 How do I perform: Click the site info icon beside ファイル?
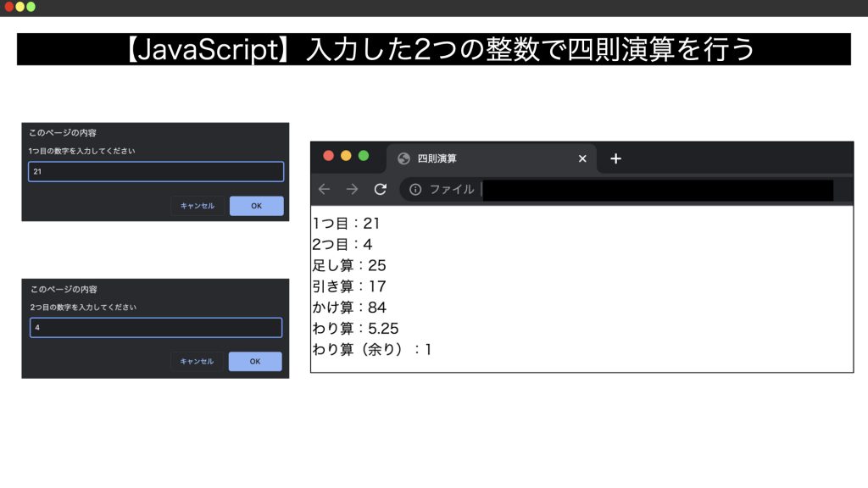coord(415,189)
